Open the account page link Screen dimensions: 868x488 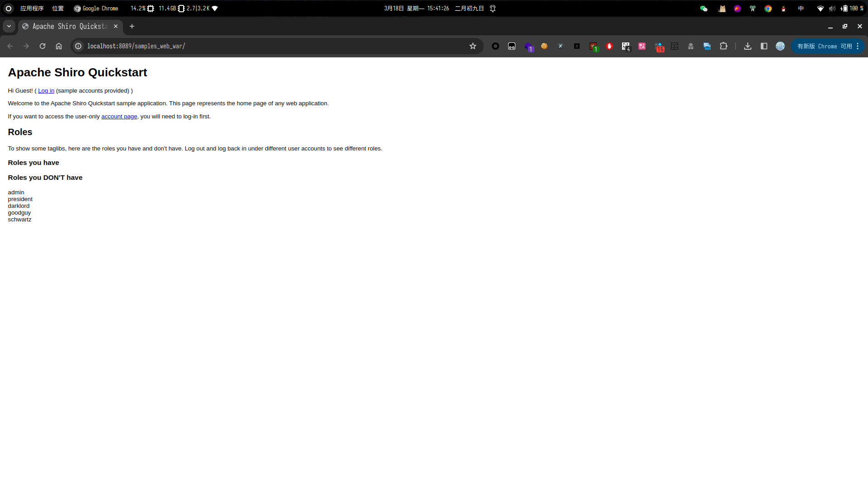119,117
